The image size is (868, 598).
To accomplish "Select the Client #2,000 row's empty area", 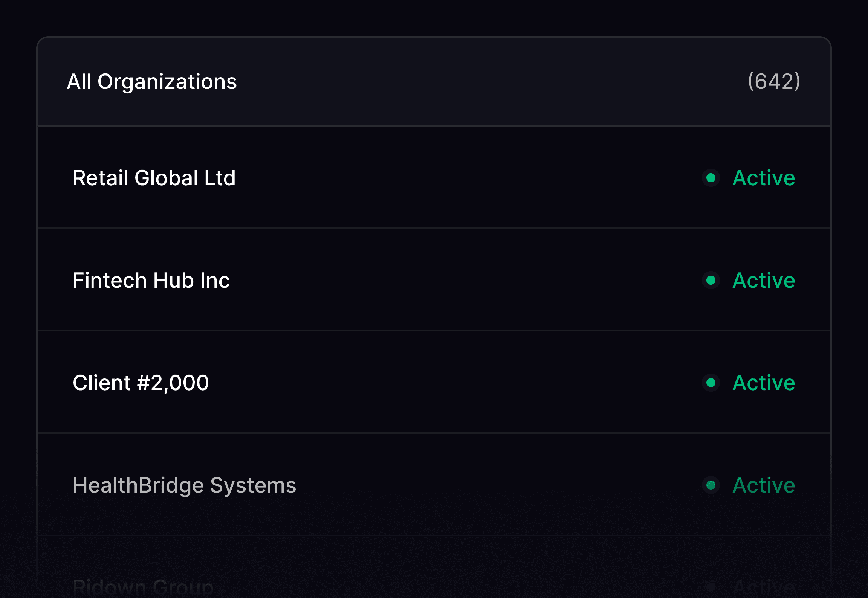I will (x=452, y=383).
